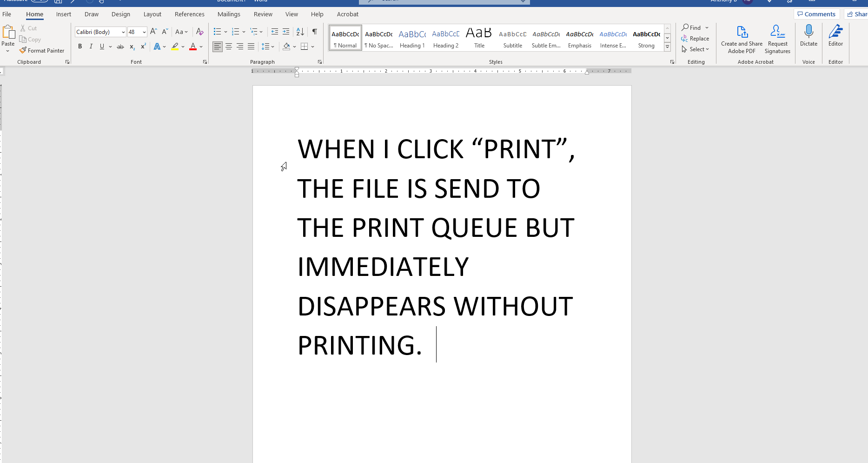Open the Comments panel
868x463 pixels.
(816, 13)
